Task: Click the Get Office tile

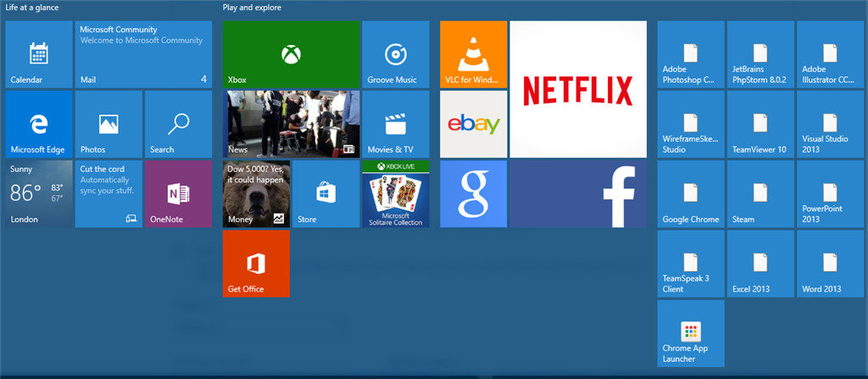Action: click(x=256, y=264)
